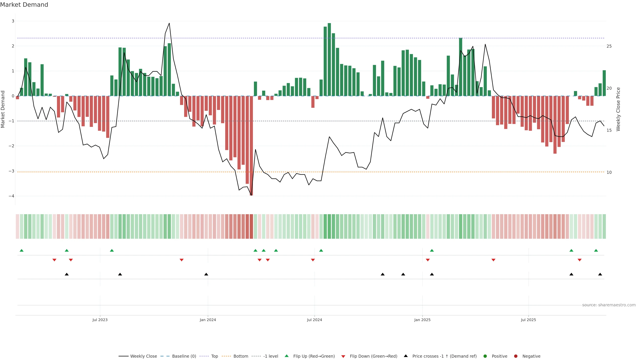This screenshot has height=362, width=644.
Task: Toggle the Top dotted line legend entry
Action: click(x=214, y=356)
